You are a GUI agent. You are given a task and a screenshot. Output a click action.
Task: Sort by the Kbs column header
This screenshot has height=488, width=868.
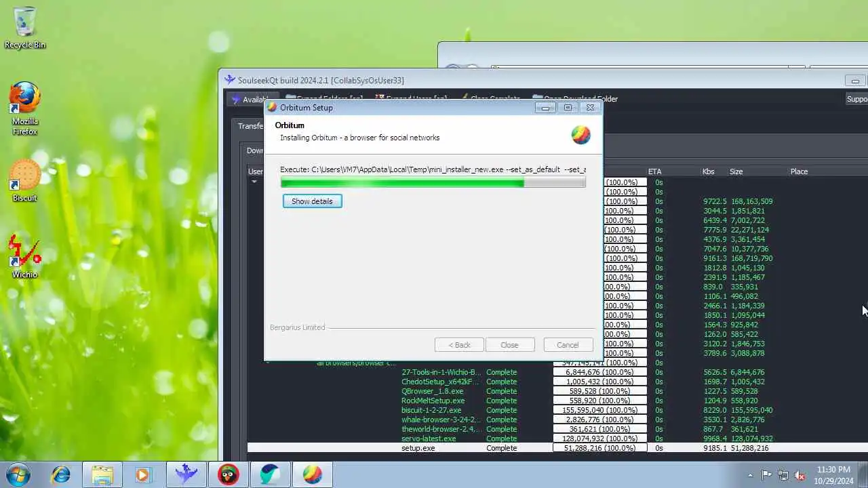(x=709, y=171)
